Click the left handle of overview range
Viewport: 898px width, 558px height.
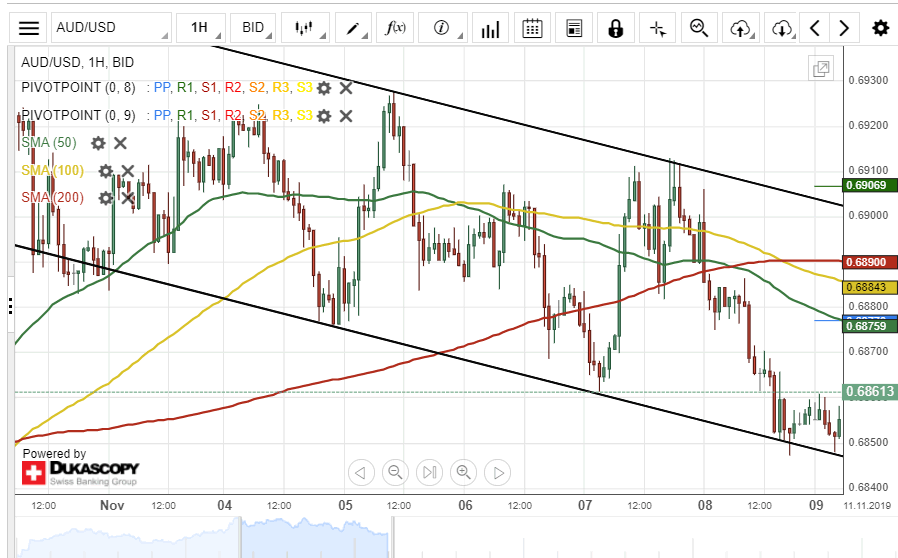pyautogui.click(x=241, y=537)
